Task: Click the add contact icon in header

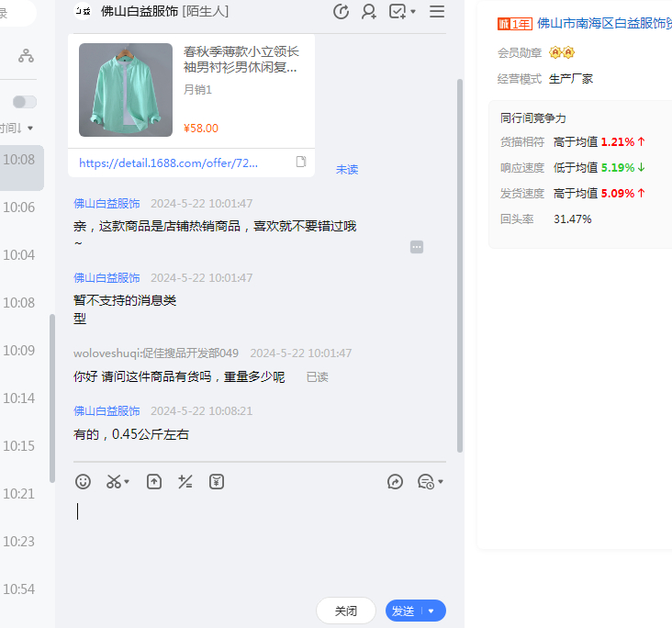Action: (x=369, y=12)
